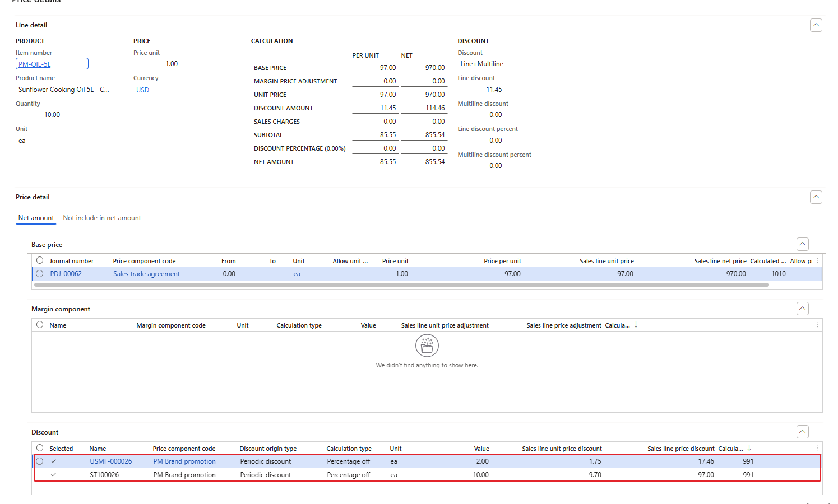838x504 pixels.
Task: Collapse the Line detail section
Action: pos(816,25)
